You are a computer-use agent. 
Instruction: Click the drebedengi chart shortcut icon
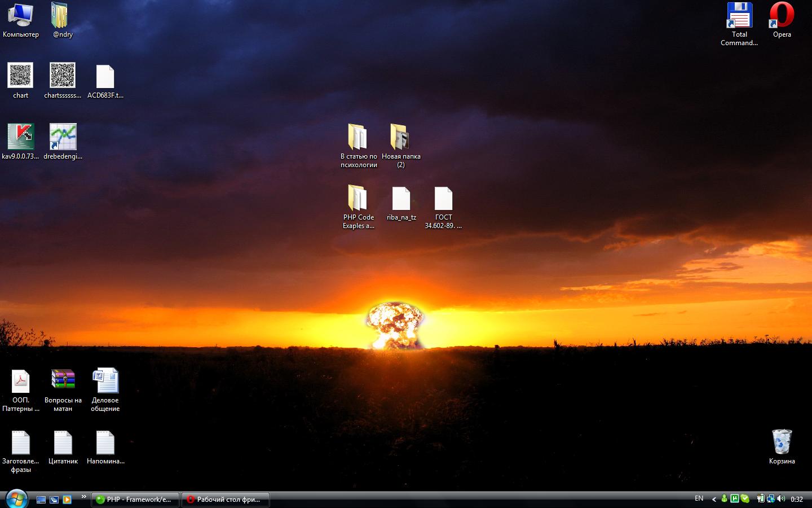(x=63, y=137)
